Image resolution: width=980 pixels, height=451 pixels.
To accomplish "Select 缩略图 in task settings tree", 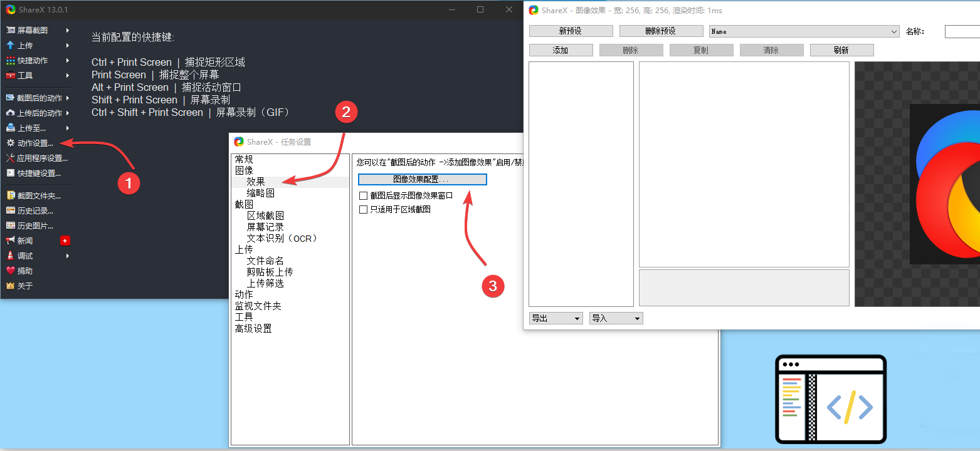I will click(261, 193).
